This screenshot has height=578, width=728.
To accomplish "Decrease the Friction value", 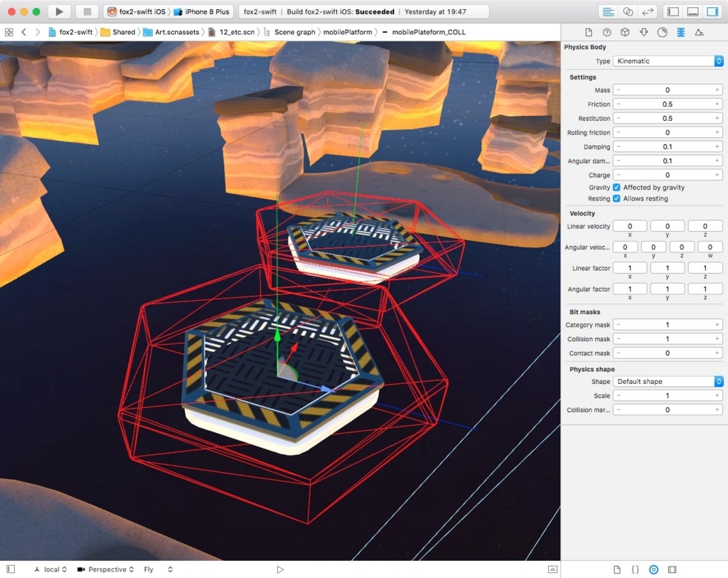I will [619, 104].
